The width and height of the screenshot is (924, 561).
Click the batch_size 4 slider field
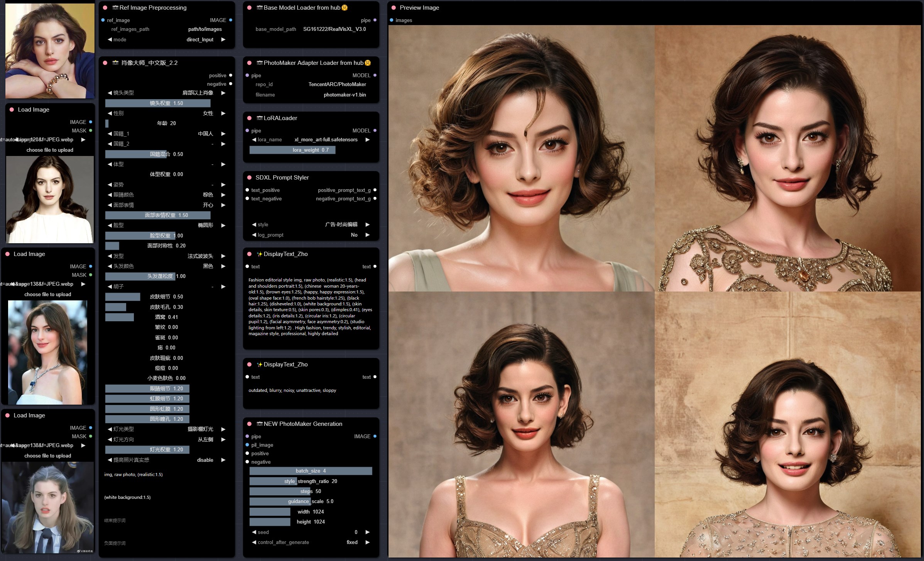click(x=311, y=471)
